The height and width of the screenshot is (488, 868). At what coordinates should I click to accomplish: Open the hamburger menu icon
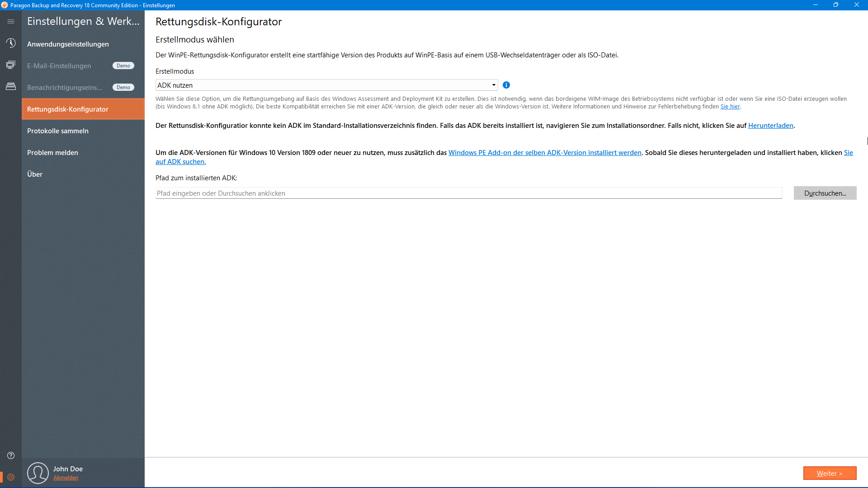click(11, 21)
